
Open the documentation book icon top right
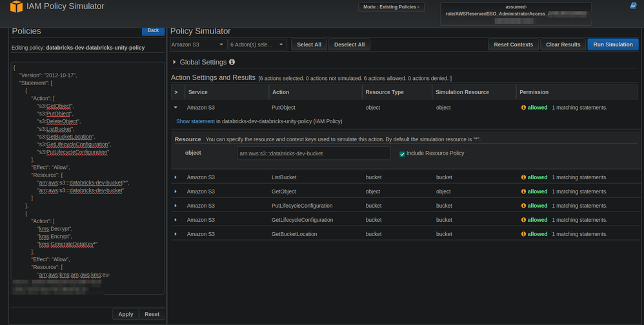pyautogui.click(x=633, y=6)
